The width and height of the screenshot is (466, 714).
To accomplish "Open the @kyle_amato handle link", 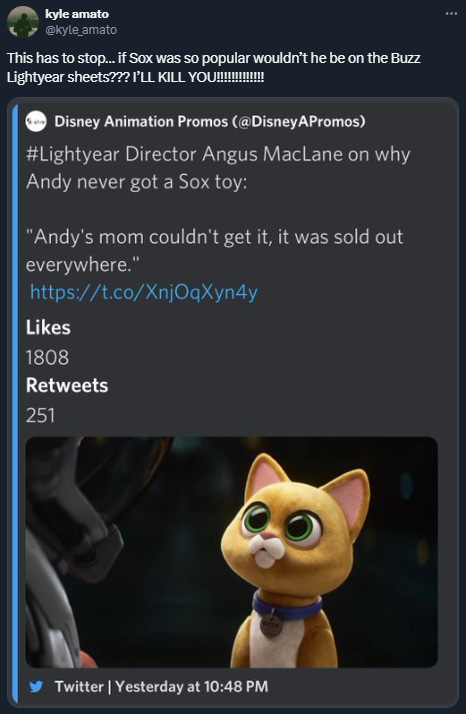I will (81, 30).
